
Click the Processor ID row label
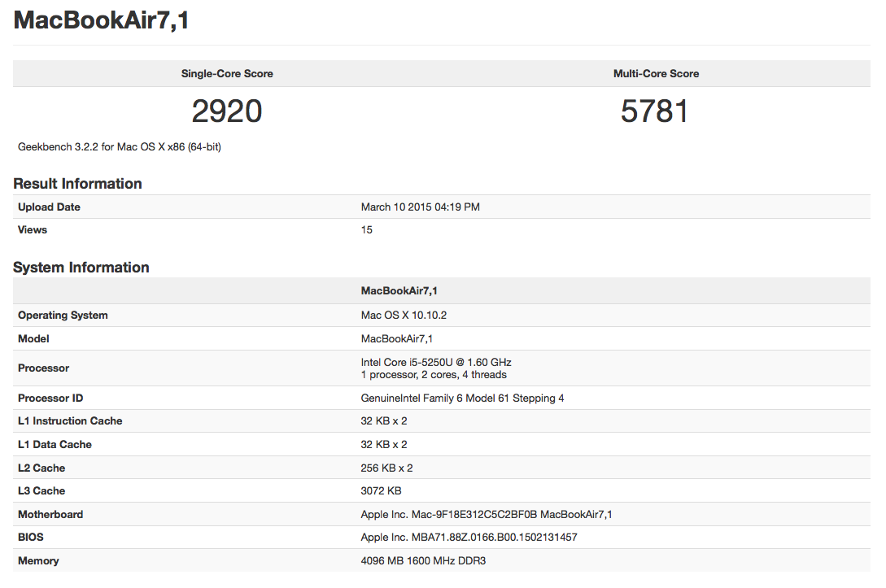50,399
